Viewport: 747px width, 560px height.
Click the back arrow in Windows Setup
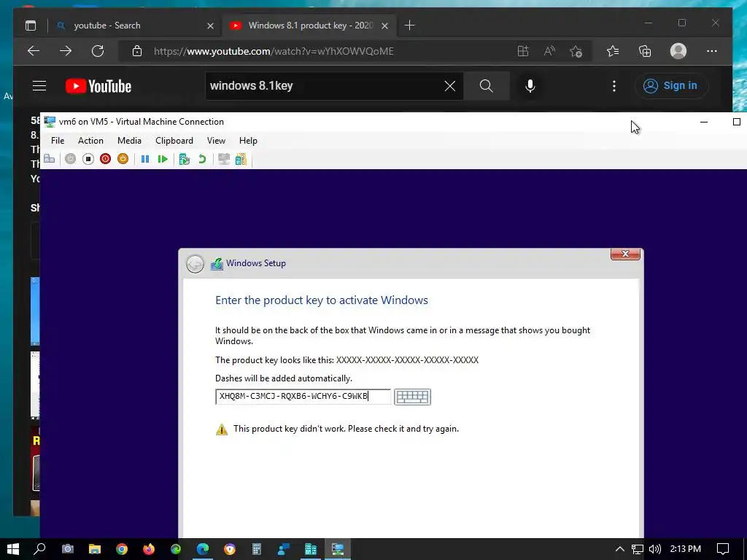[195, 264]
